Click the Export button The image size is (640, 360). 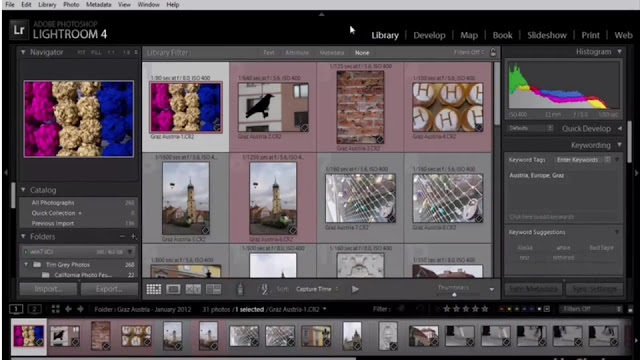pyautogui.click(x=109, y=289)
